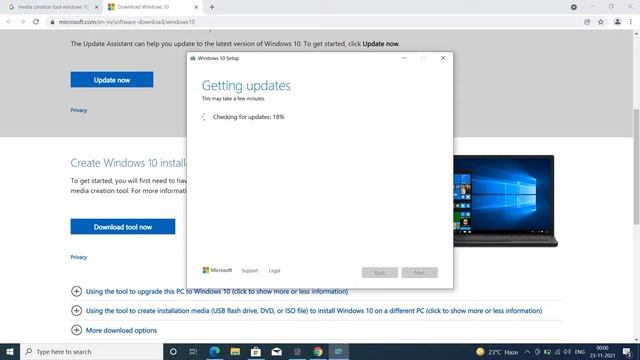This screenshot has width=640, height=360.
Task: Open the weather 23°C Haze widget
Action: (497, 352)
